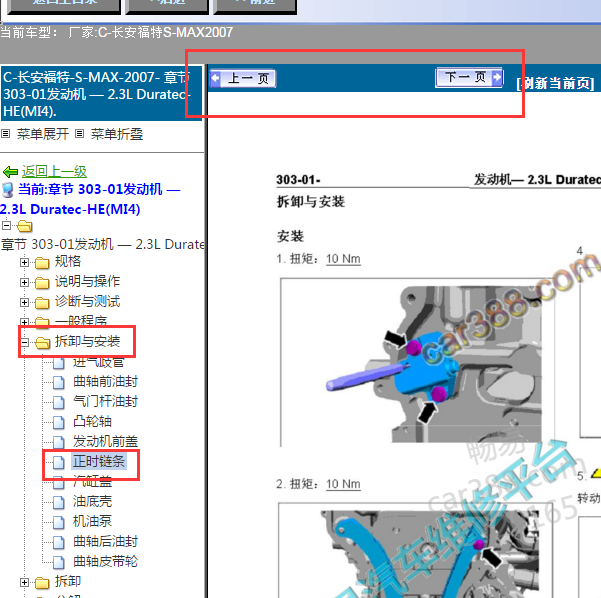Click the step 2 chain guide illustration
This screenshot has width=601, height=598.
[x=416, y=550]
